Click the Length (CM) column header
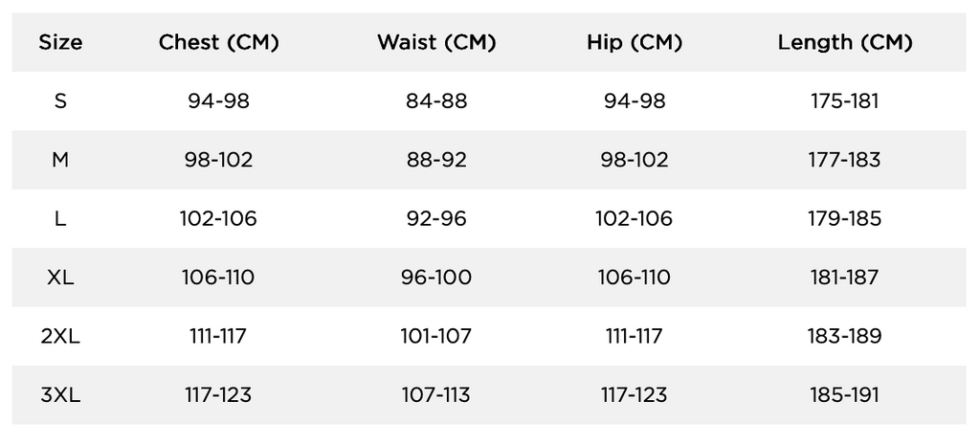 (x=845, y=42)
